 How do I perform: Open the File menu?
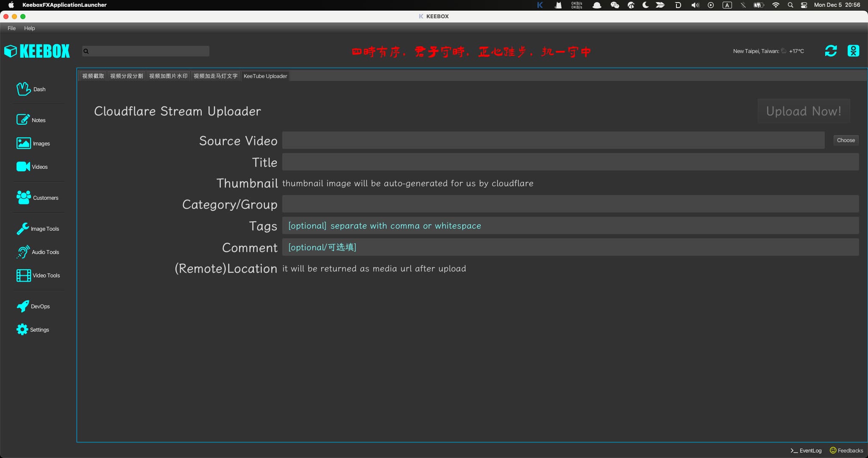[x=11, y=28]
